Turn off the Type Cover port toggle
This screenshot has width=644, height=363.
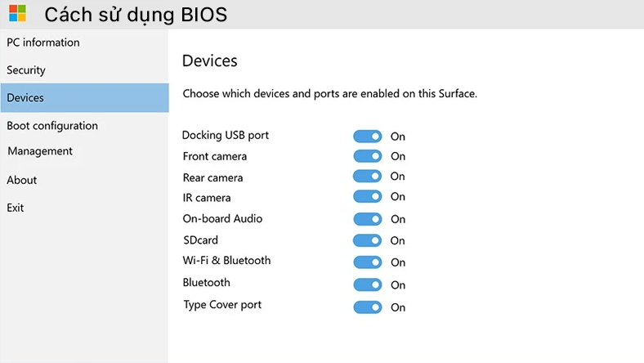[x=368, y=307]
